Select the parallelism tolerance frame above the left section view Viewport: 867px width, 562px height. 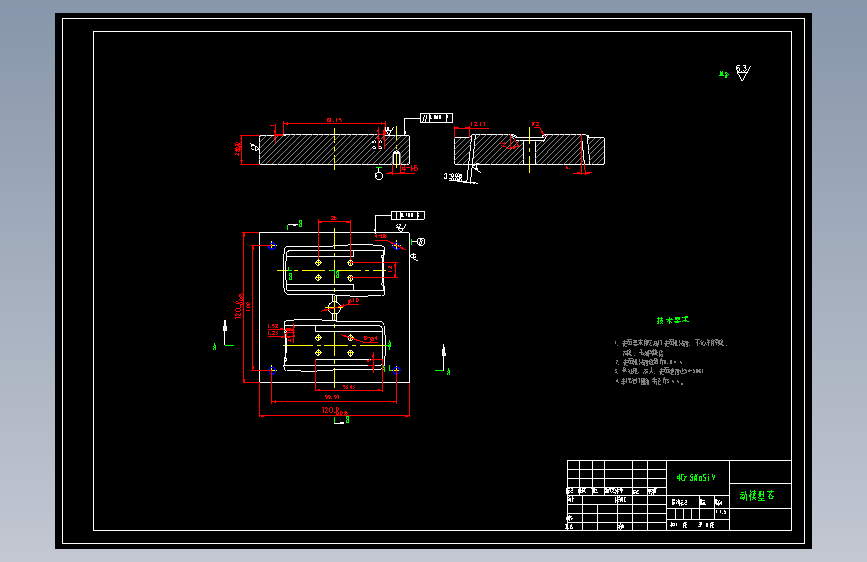436,118
